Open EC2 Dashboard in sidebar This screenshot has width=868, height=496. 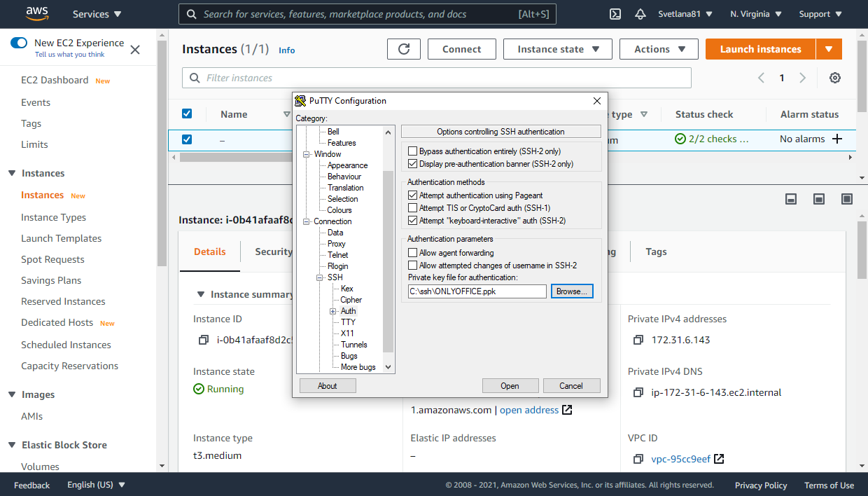(55, 80)
